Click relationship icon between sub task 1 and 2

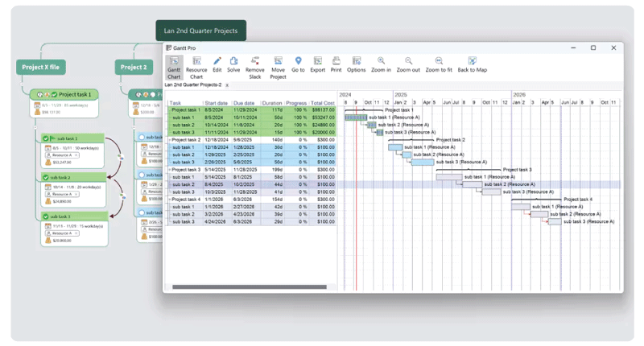[120, 157]
